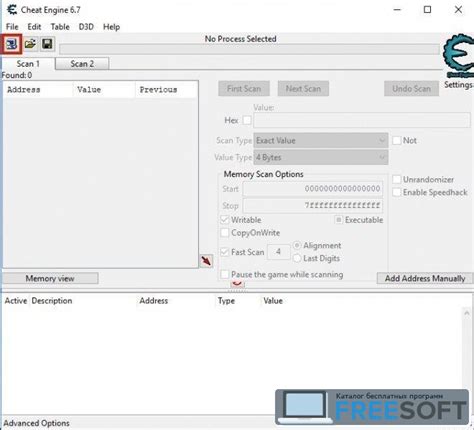Click the open folder toolbar icon
Image resolution: width=474 pixels, height=430 pixels.
click(x=30, y=44)
